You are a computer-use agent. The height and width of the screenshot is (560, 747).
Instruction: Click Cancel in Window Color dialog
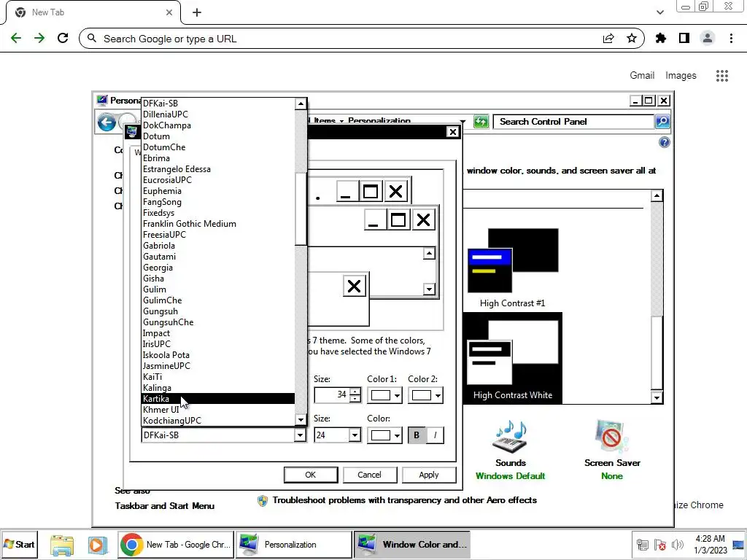click(x=369, y=475)
